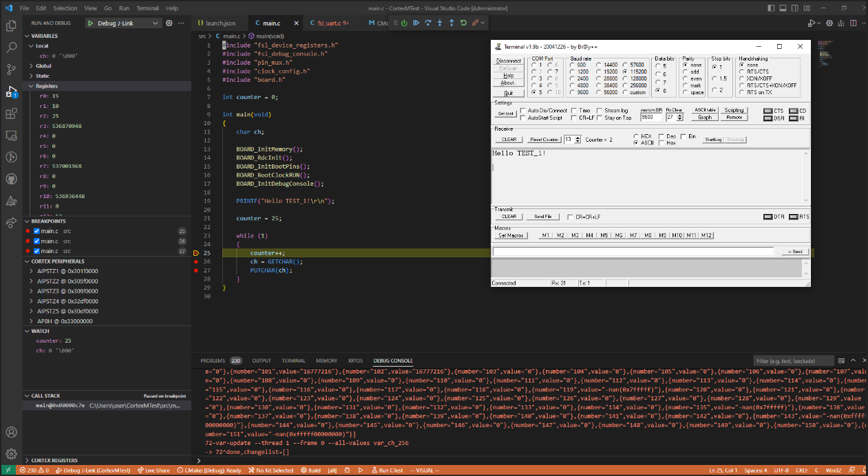Open launch.json via the gear icon
This screenshot has height=476, width=868.
point(169,23)
